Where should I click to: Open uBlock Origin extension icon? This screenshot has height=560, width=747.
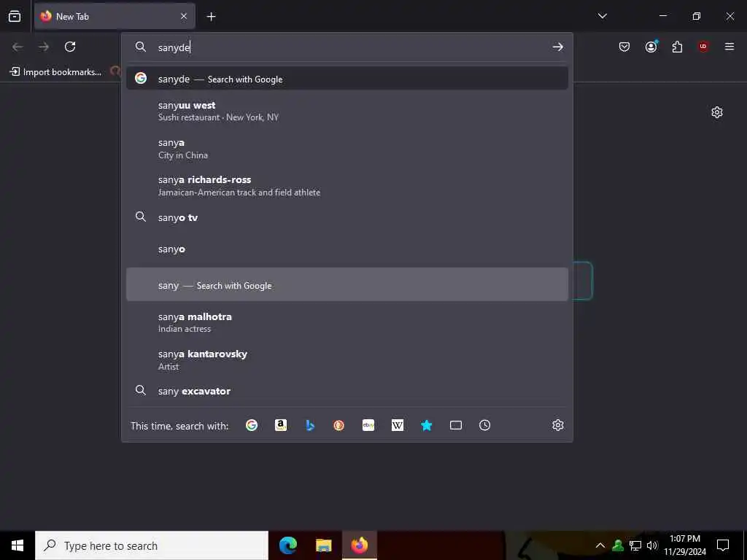click(x=703, y=47)
